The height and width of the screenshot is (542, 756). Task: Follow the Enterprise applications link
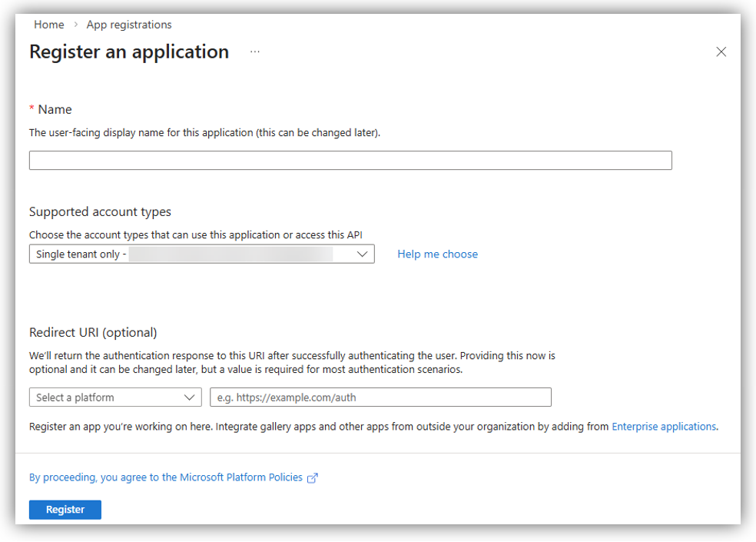click(664, 427)
